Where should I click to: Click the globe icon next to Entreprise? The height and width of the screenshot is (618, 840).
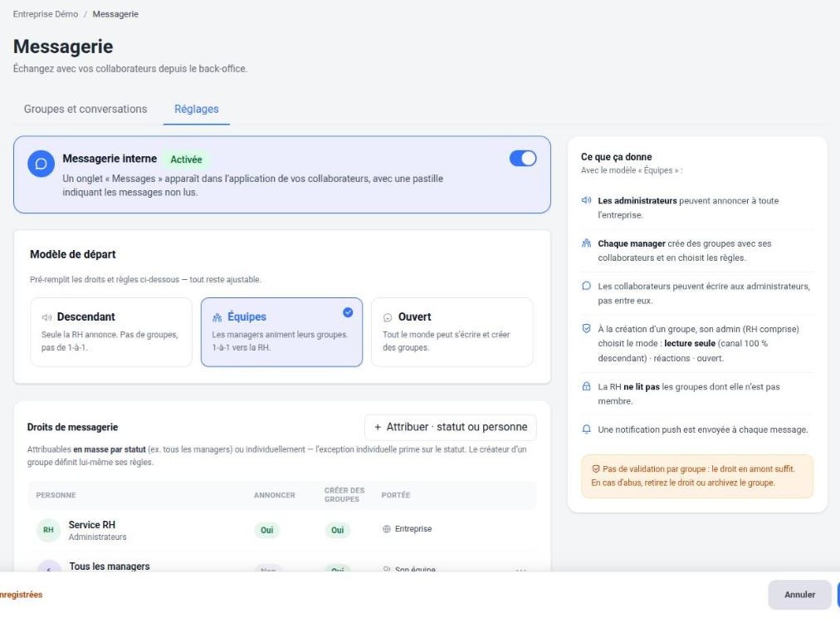pos(386,529)
